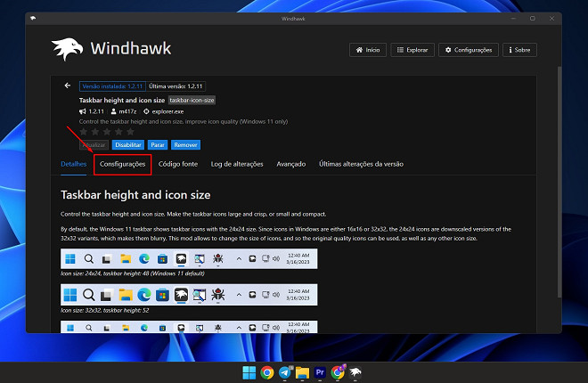
Task: Go back using the left arrow icon
Action: [x=68, y=86]
